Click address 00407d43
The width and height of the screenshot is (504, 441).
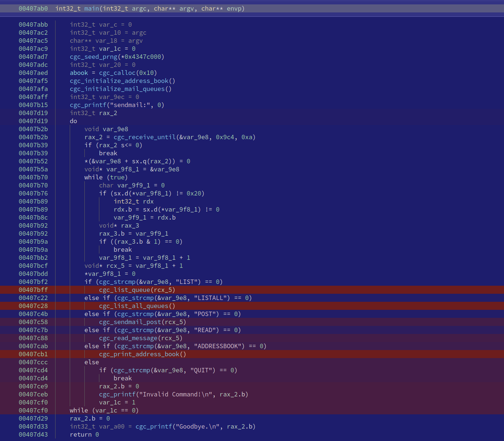[x=33, y=434]
